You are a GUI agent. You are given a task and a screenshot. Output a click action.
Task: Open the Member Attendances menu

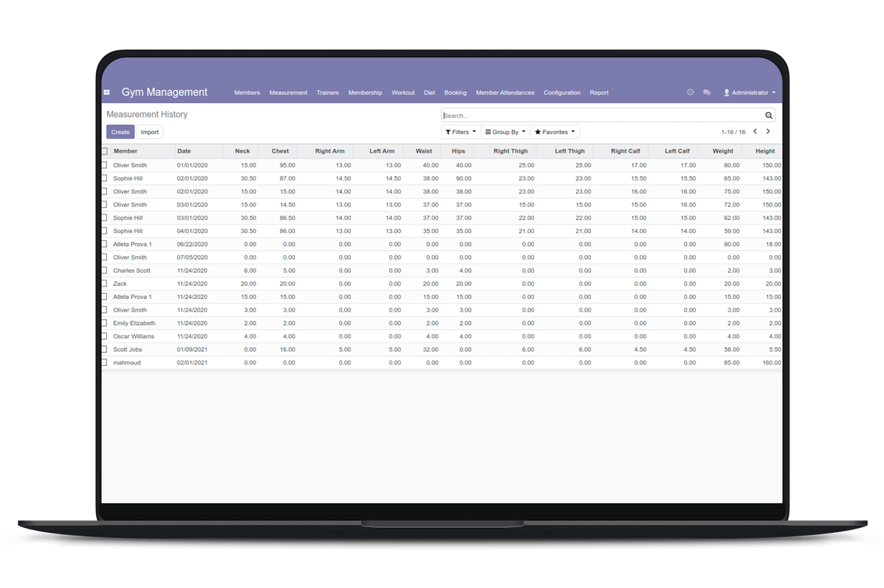[505, 92]
